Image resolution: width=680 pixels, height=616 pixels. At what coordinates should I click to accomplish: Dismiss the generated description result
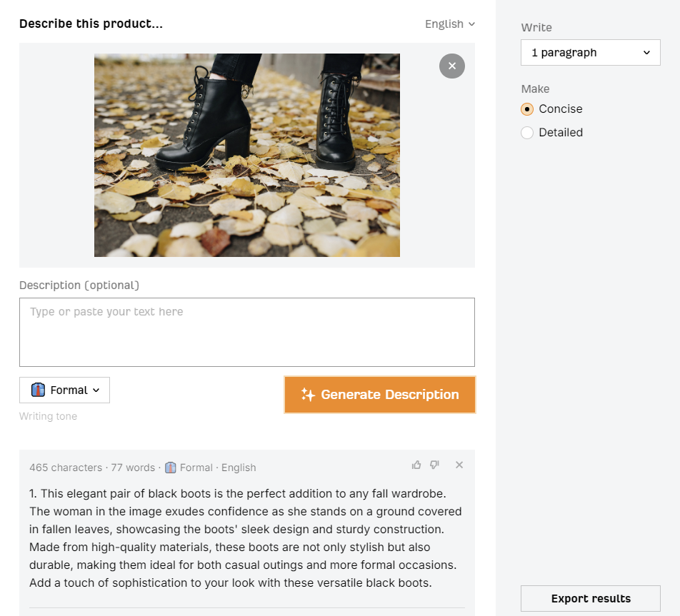coord(459,465)
